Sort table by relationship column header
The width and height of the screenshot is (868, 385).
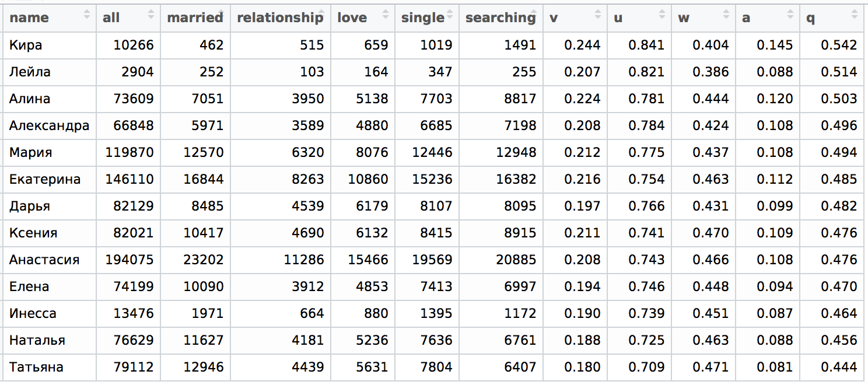click(x=281, y=17)
